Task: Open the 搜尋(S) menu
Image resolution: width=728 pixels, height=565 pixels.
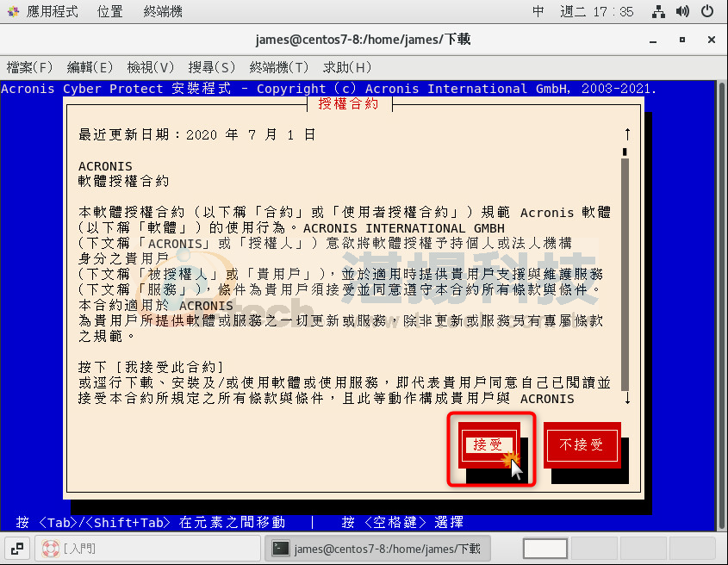Action: (x=211, y=67)
